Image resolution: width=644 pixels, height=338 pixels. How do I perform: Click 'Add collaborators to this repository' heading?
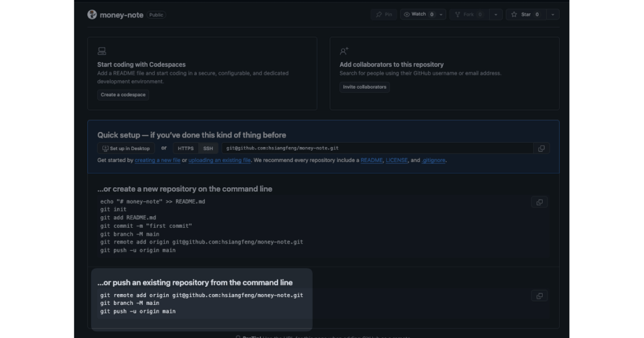pos(391,65)
